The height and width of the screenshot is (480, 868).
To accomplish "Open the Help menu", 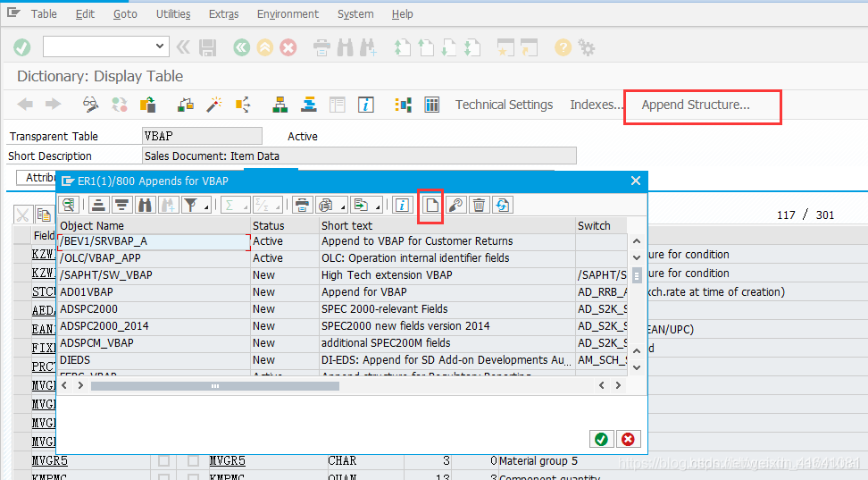I will pyautogui.click(x=403, y=14).
